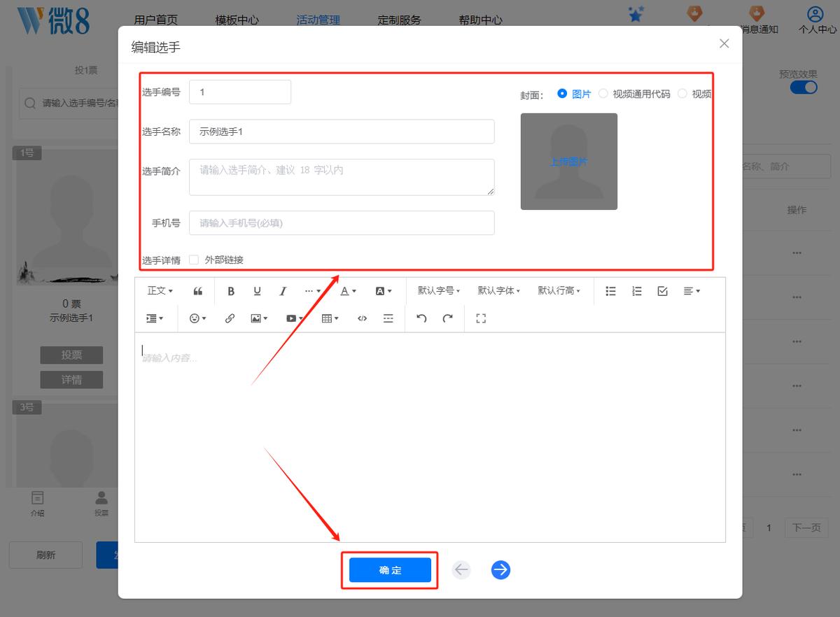840x617 pixels.
Task: Click into the rich text content area
Action: tap(430, 437)
